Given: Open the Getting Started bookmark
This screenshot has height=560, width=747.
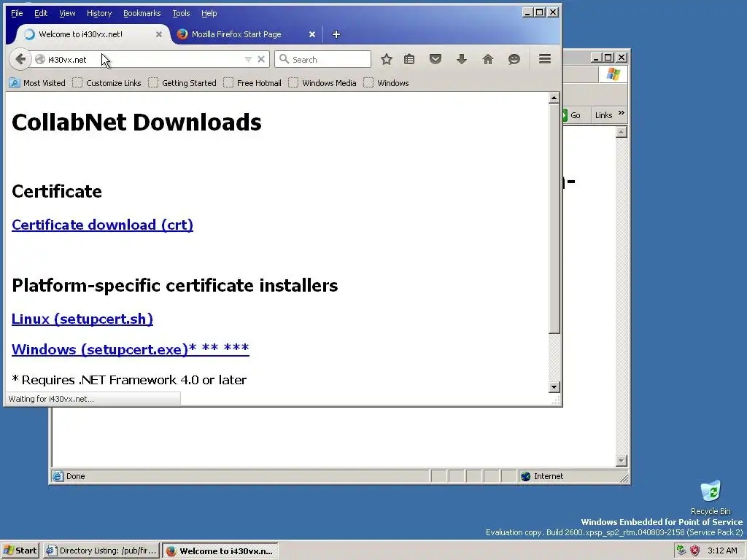Looking at the screenshot, I should 182,83.
